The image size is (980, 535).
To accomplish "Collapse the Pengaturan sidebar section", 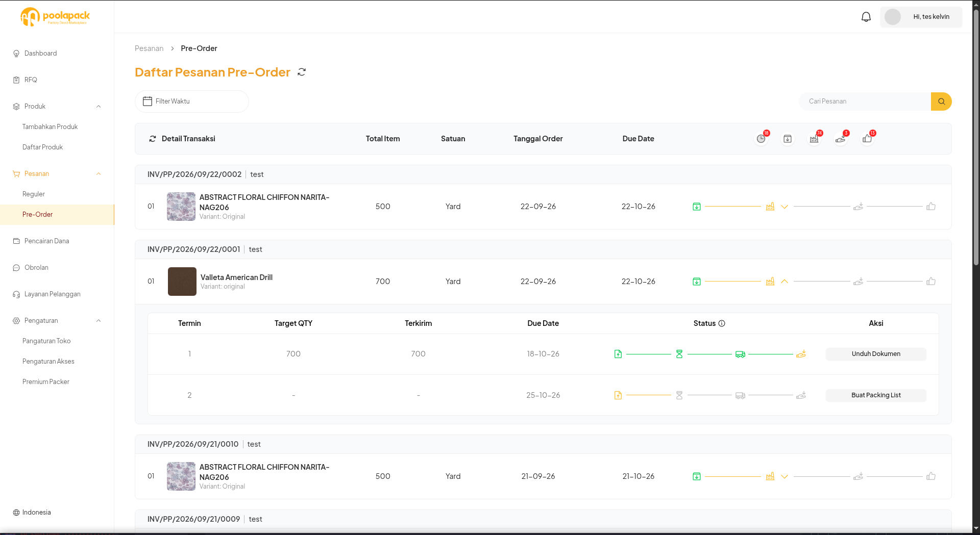I will click(99, 321).
